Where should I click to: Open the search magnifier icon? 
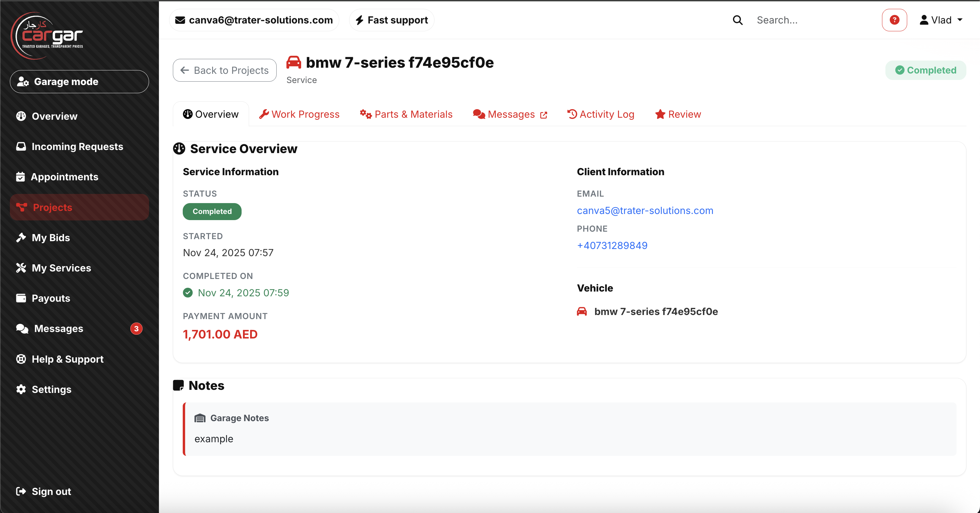[738, 20]
